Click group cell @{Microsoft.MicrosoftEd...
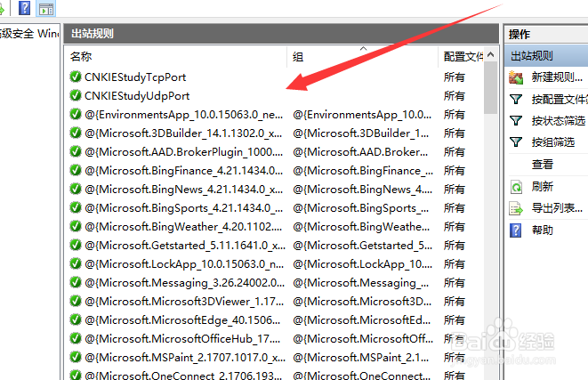This screenshot has height=380, width=588. coord(362,320)
